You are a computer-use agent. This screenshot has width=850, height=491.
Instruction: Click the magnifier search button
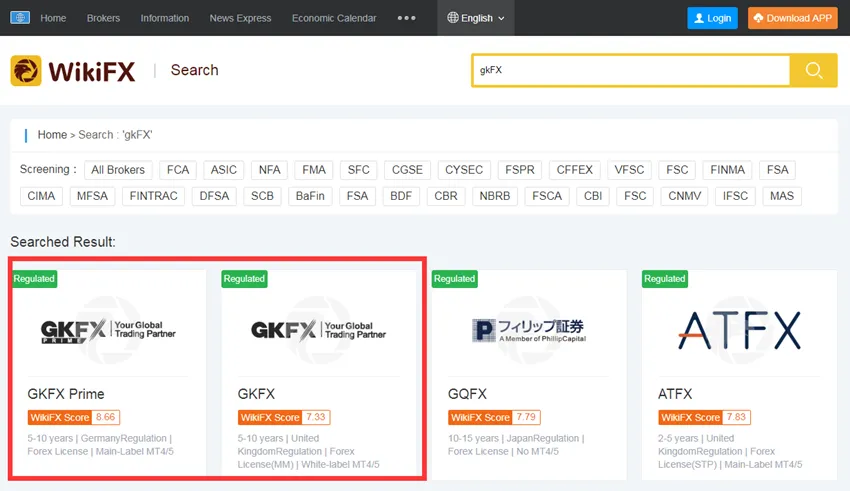tap(814, 70)
